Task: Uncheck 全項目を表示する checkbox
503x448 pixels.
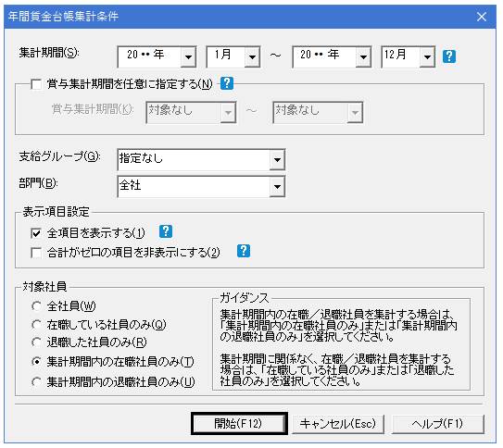Action: click(36, 233)
